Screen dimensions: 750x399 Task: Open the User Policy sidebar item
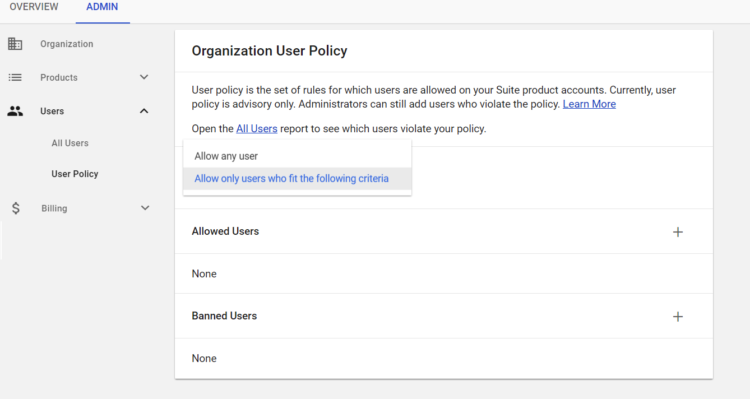[x=75, y=174]
